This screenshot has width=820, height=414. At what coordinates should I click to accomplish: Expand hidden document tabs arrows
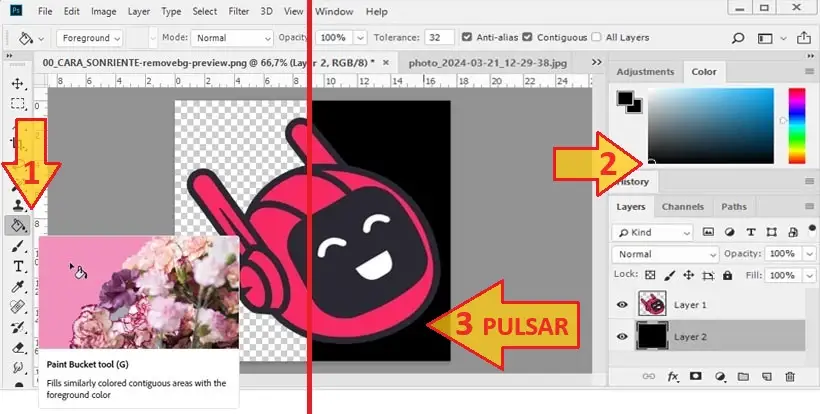[x=596, y=62]
